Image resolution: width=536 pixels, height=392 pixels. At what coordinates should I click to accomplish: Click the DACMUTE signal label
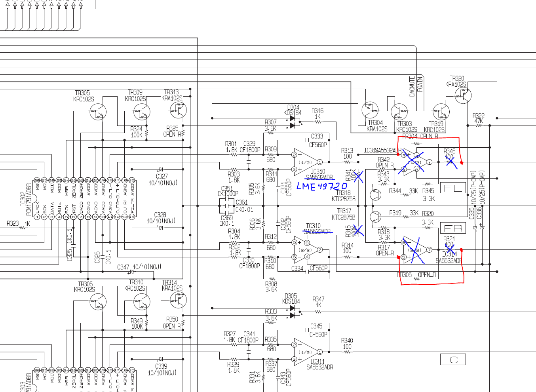coord(412,86)
